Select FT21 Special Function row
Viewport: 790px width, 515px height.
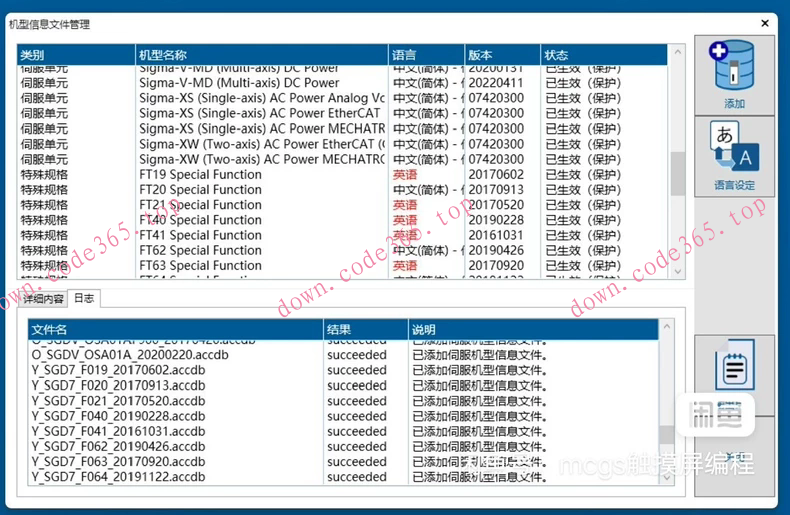(342, 205)
